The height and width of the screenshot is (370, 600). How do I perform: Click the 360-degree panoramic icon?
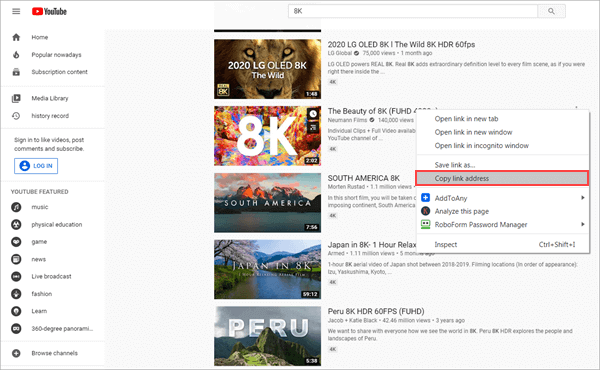point(16,328)
